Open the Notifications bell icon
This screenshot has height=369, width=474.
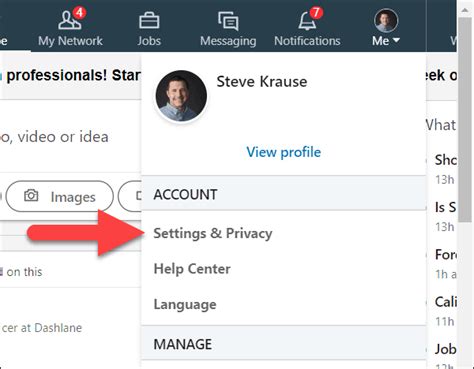[x=307, y=21]
